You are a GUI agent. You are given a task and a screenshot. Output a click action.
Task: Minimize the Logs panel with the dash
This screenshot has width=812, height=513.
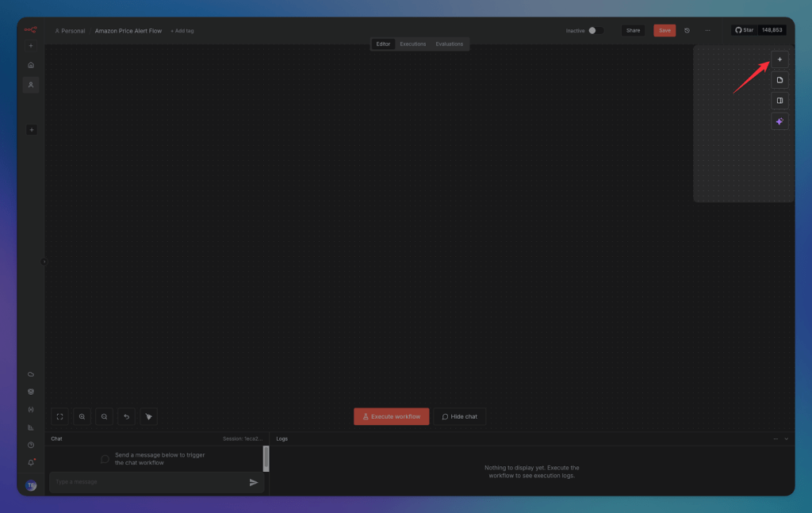[775, 438]
